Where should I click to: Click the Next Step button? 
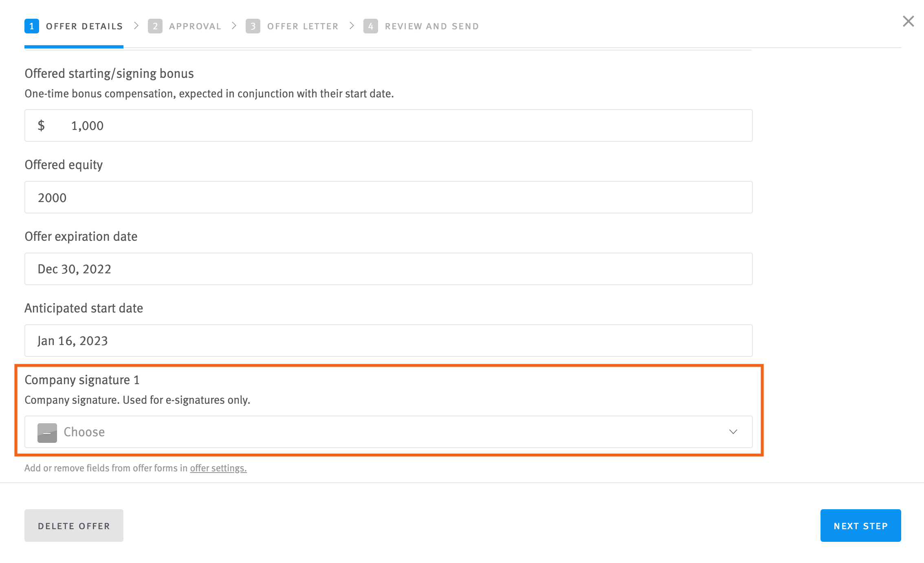tap(860, 526)
